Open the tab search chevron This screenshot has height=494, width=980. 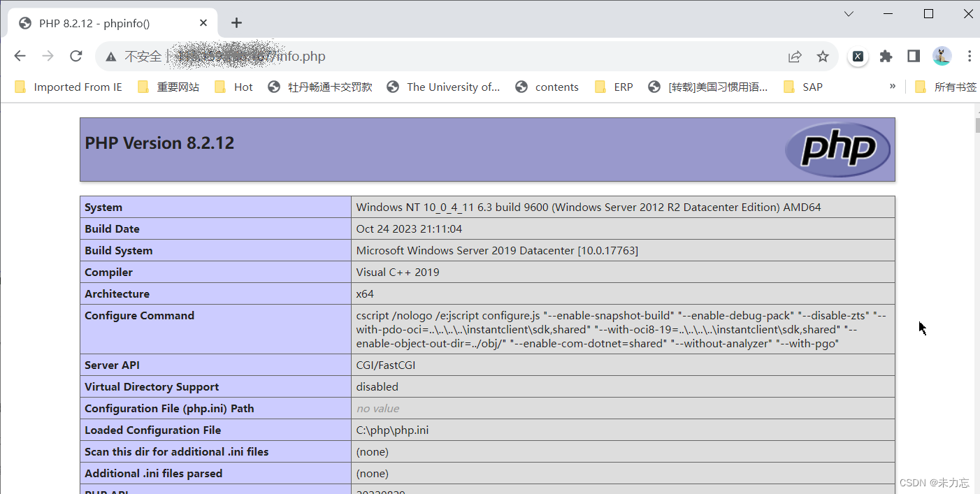pos(849,14)
